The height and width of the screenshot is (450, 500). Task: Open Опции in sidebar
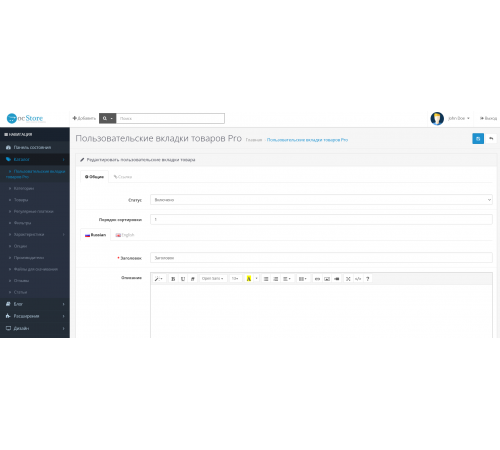(x=35, y=246)
